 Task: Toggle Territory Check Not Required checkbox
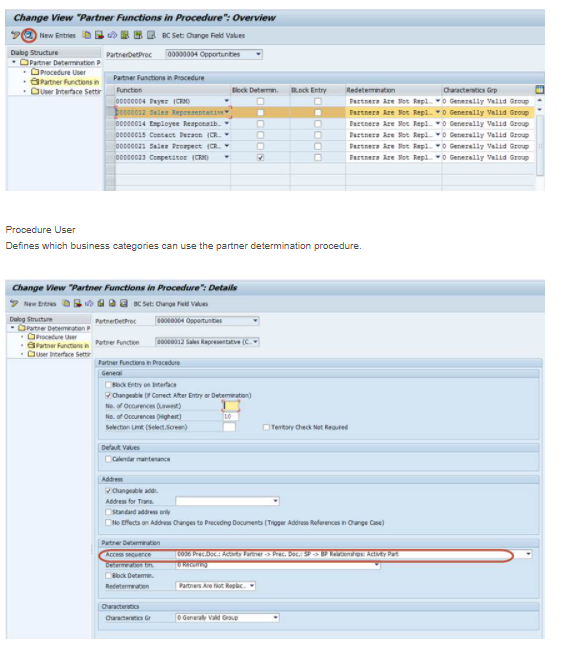tap(266, 427)
